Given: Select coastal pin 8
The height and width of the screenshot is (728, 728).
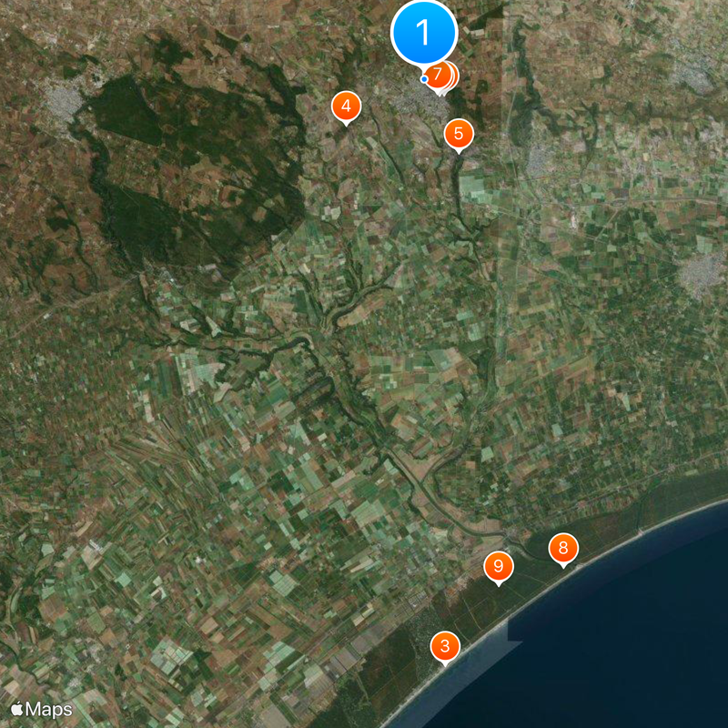Looking at the screenshot, I should pyautogui.click(x=564, y=548).
